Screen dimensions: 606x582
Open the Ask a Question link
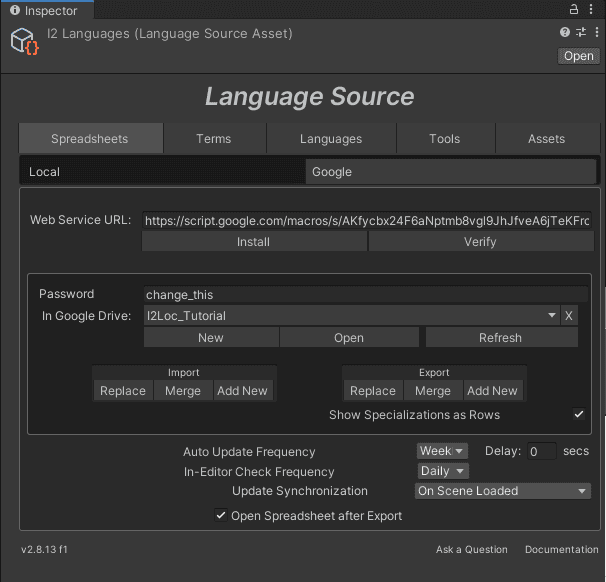pyautogui.click(x=472, y=549)
